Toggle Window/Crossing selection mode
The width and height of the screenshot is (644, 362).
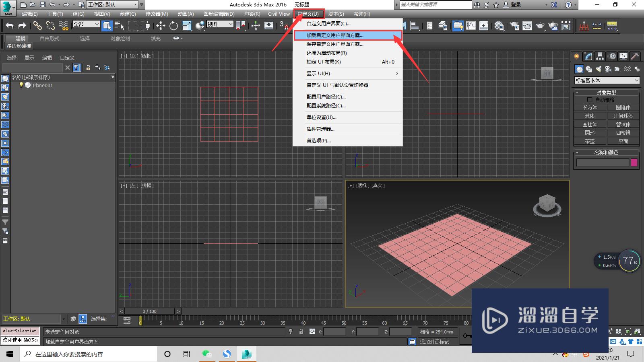click(x=145, y=26)
